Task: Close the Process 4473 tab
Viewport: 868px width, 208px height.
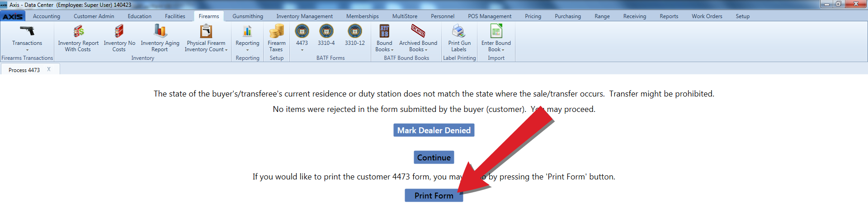Action: point(49,69)
